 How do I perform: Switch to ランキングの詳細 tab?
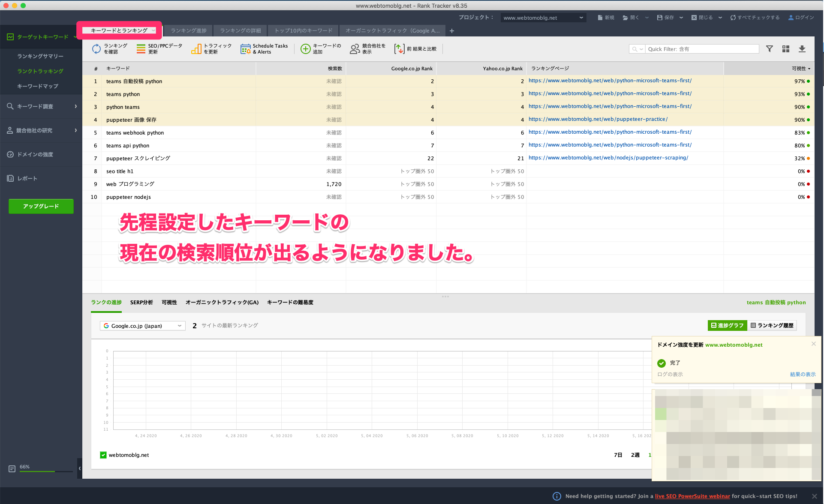click(x=241, y=30)
